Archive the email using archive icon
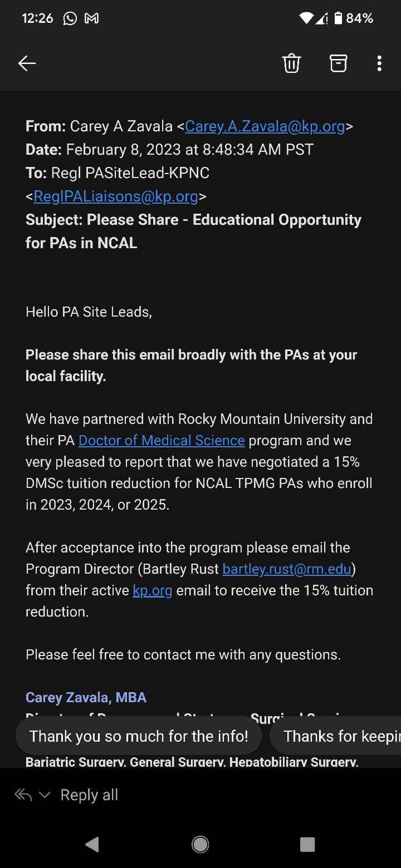401x868 pixels. (338, 63)
